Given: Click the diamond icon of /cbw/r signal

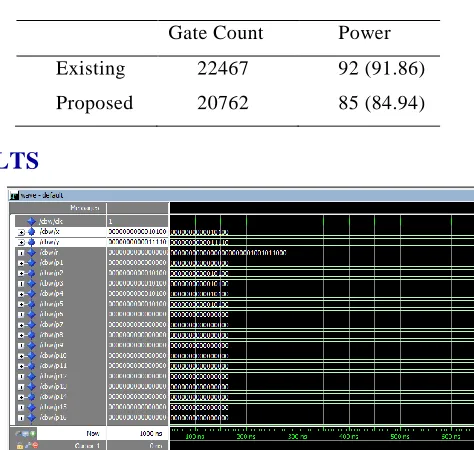Looking at the screenshot, I should (31, 252).
